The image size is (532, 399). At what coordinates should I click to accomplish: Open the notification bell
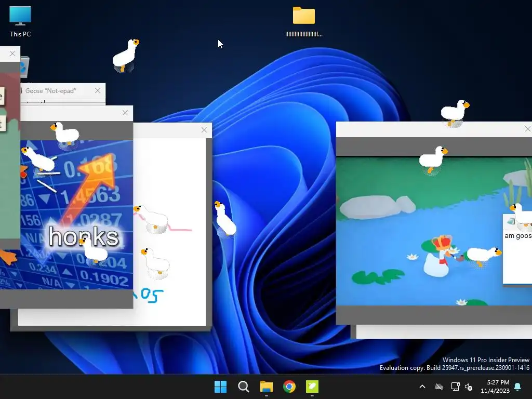point(518,387)
